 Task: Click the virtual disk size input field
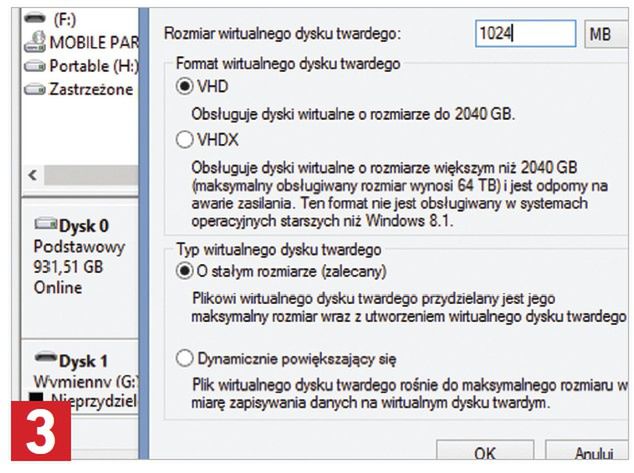point(524,34)
